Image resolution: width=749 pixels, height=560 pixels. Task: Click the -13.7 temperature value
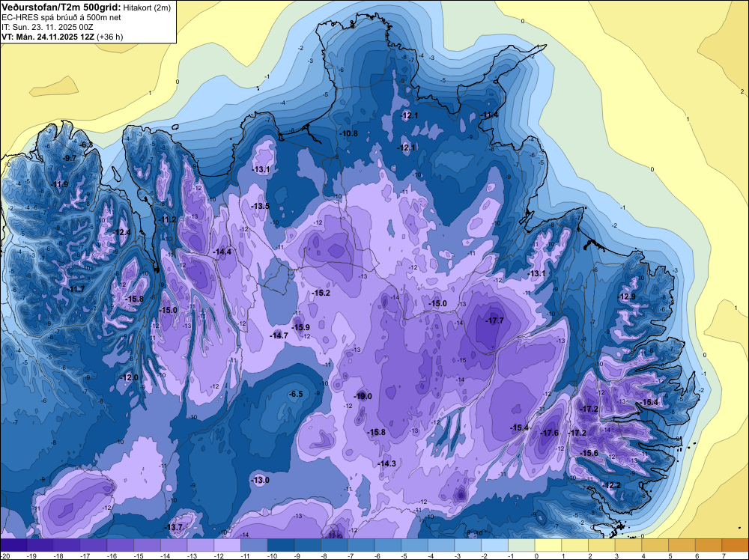coord(174,528)
